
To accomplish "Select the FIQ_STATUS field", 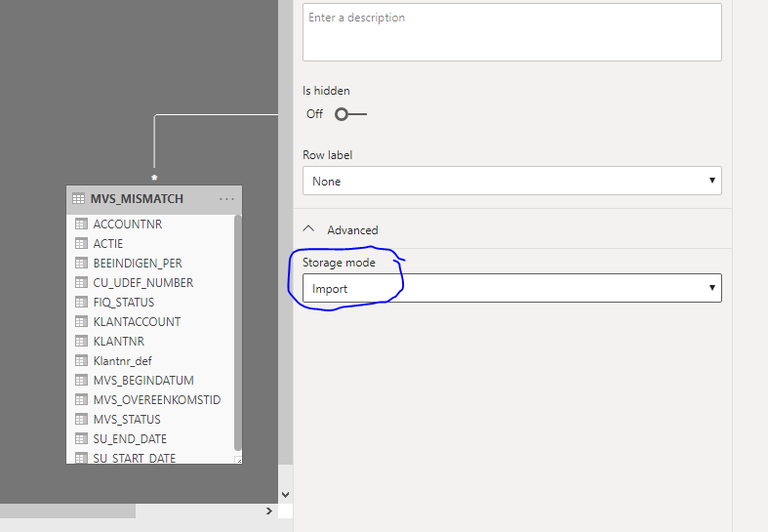I will click(123, 303).
